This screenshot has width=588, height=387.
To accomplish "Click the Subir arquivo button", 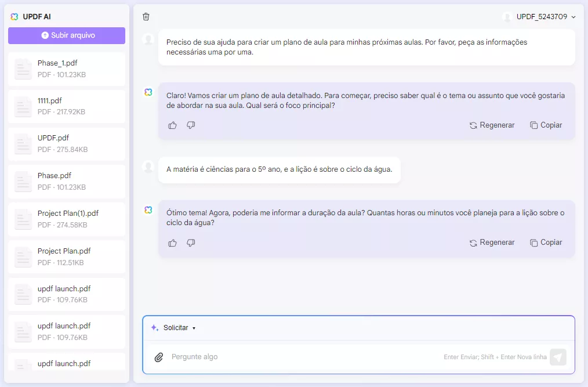I will tap(66, 36).
